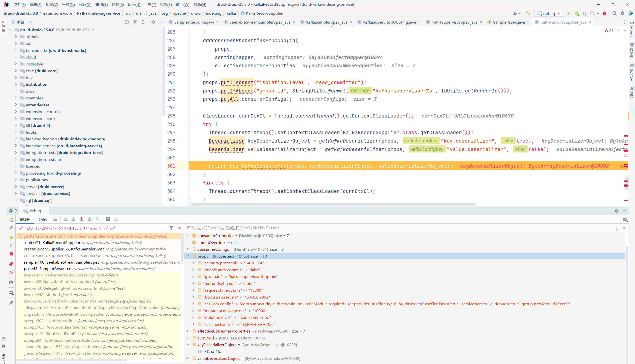This screenshot has height=364, width=635.
Task: Open the project panel options gear
Action: point(153,22)
